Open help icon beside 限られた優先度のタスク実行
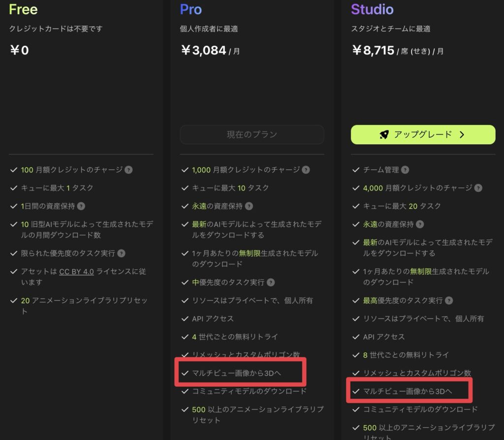This screenshot has width=504, height=440. (121, 253)
